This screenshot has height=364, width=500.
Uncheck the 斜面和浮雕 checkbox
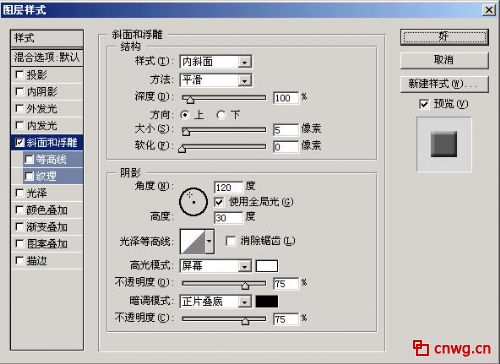coord(20,143)
